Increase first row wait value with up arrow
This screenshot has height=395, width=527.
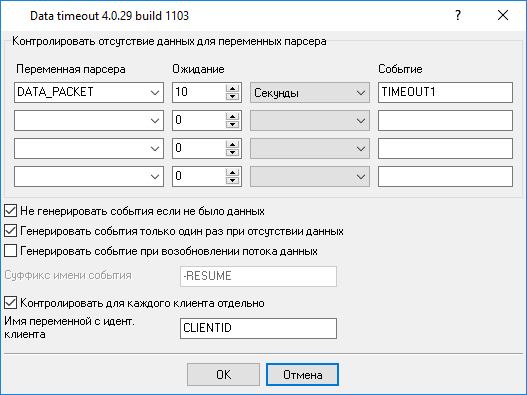coord(232,88)
